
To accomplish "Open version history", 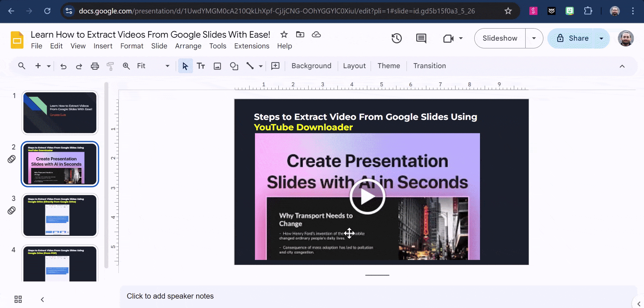I will tap(396, 38).
